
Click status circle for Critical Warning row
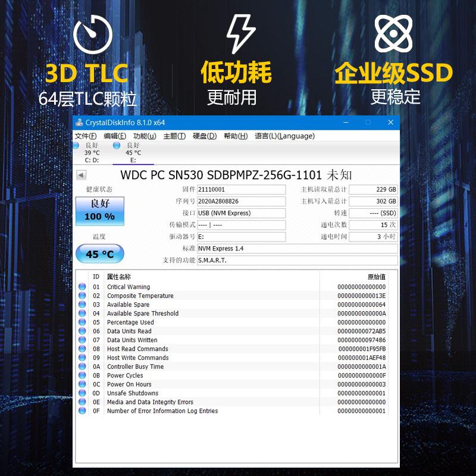82,287
